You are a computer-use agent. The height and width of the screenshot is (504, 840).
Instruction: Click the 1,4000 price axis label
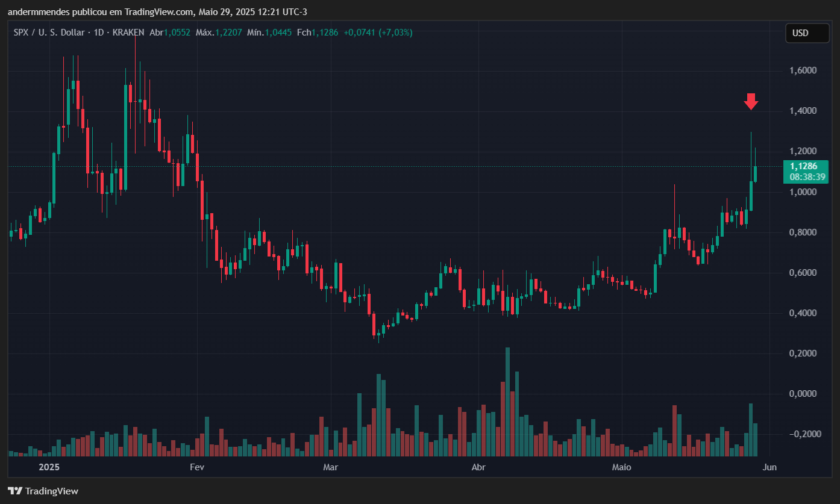[803, 111]
